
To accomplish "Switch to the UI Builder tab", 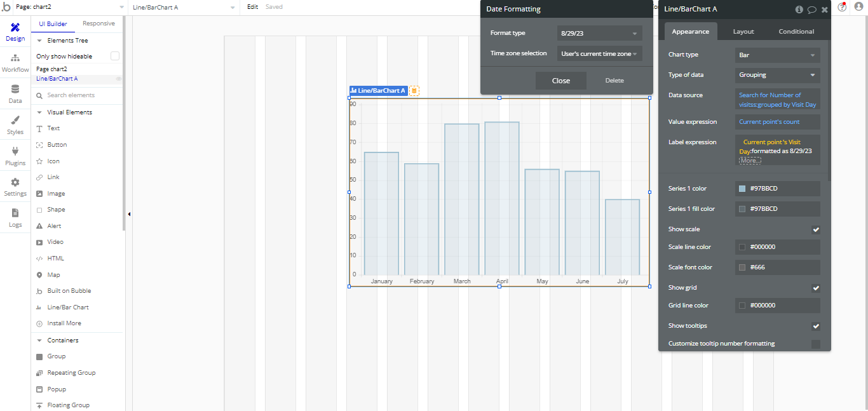I will click(53, 24).
